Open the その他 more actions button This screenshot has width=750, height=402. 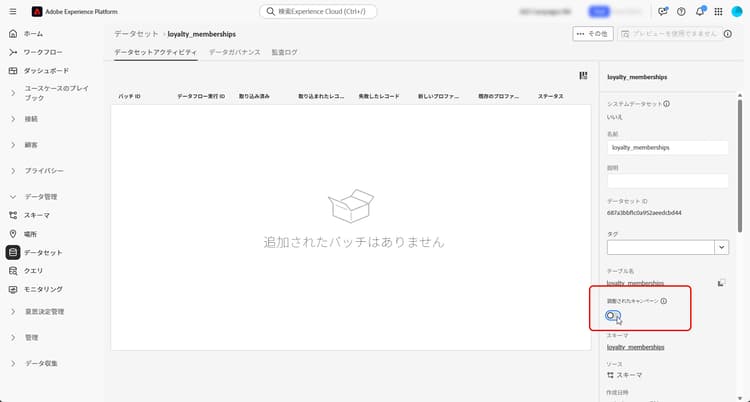593,34
